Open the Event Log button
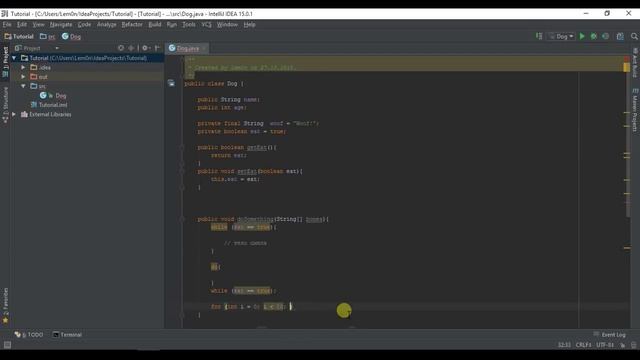The image size is (640, 360). [609, 335]
